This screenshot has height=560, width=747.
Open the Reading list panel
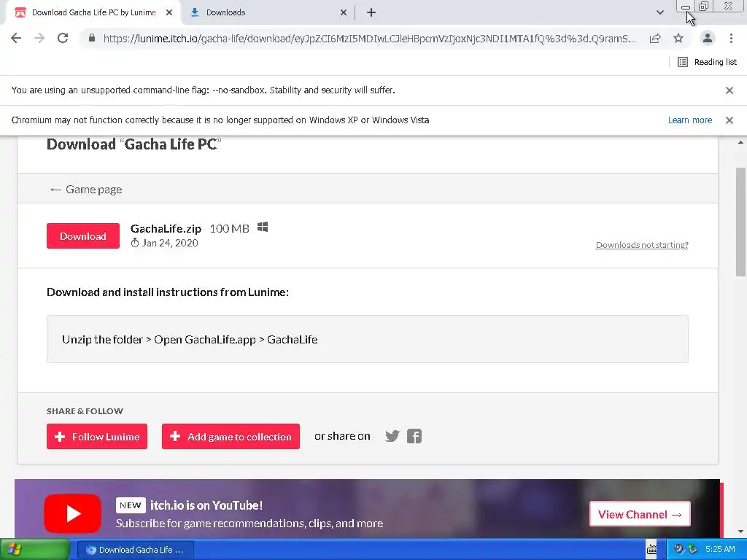[707, 62]
